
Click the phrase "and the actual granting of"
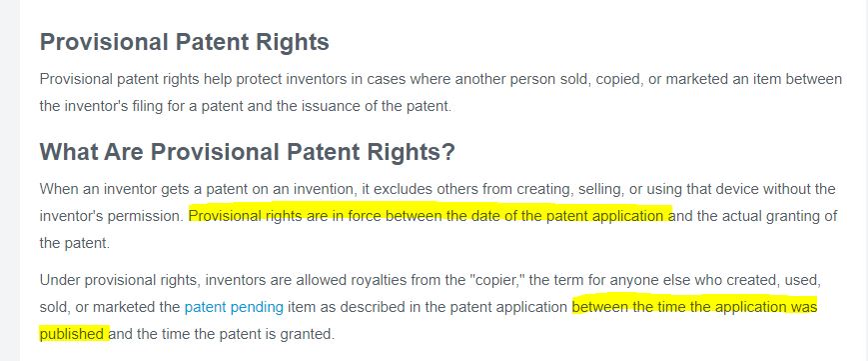pyautogui.click(x=754, y=216)
